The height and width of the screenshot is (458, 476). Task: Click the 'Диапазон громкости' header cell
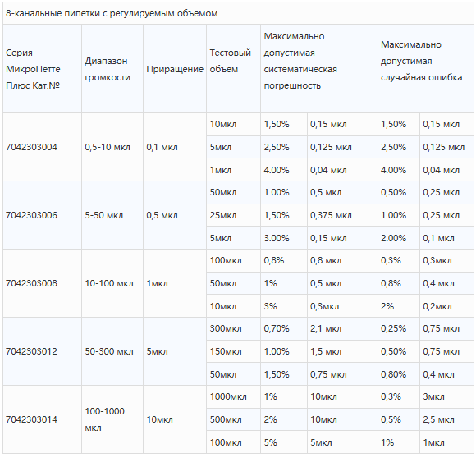coord(112,69)
